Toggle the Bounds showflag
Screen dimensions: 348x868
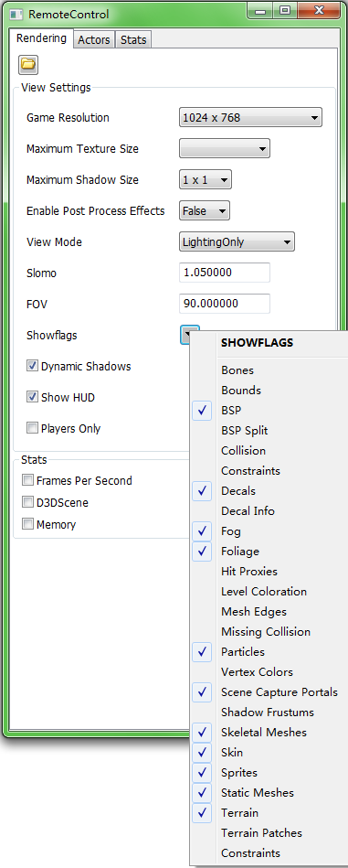point(269,391)
